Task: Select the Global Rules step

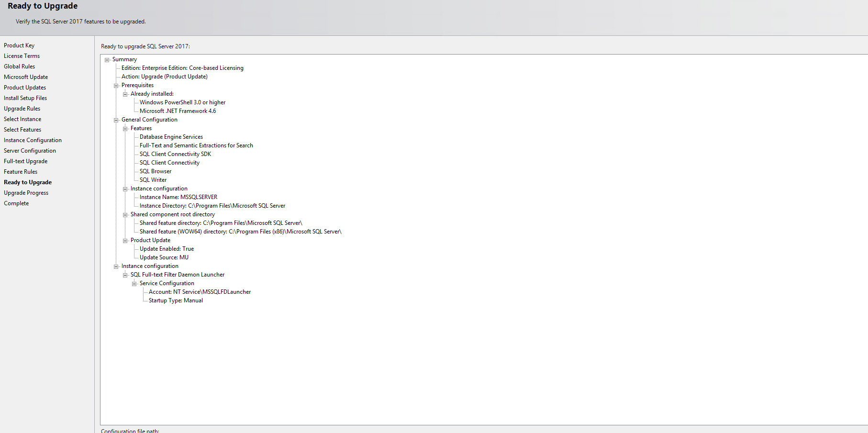Action: (19, 67)
